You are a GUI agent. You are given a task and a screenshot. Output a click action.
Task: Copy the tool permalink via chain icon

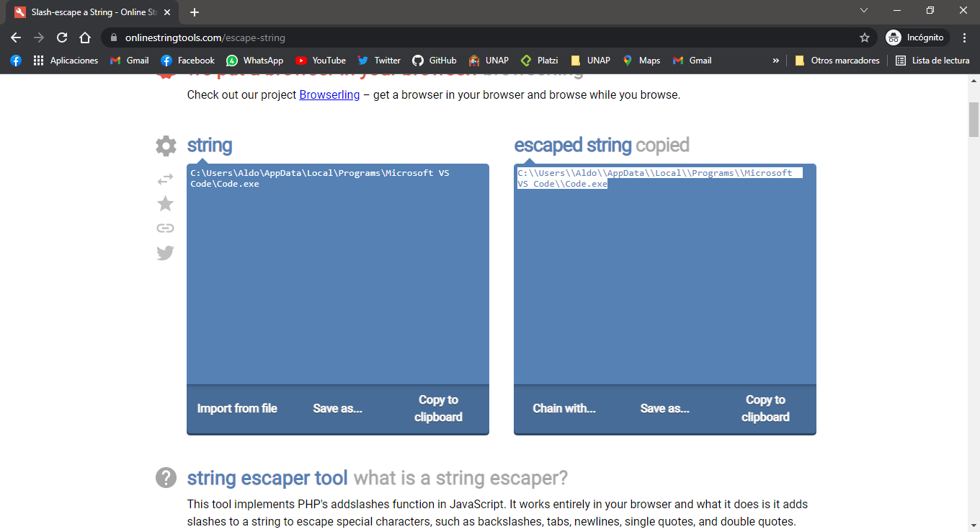tap(165, 228)
